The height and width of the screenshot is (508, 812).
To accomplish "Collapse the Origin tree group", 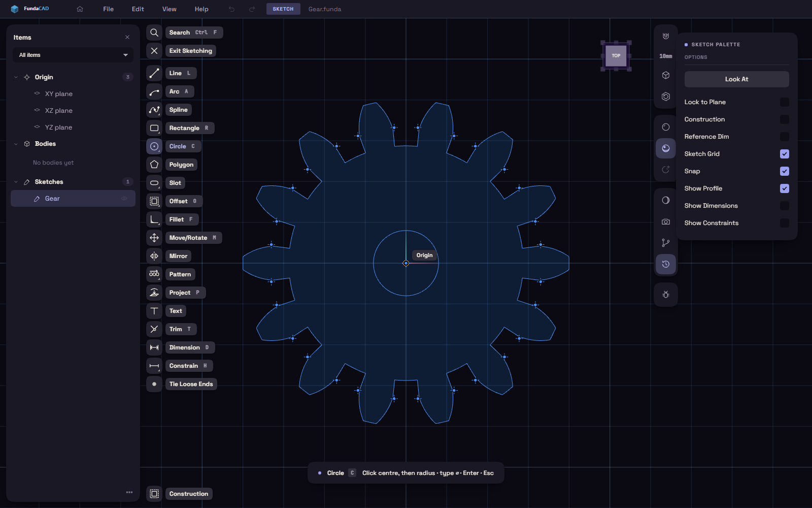I will (16, 77).
